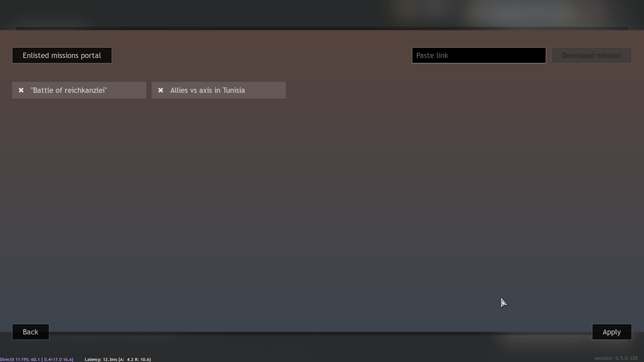
Task: Click the Download mission button
Action: pos(591,55)
